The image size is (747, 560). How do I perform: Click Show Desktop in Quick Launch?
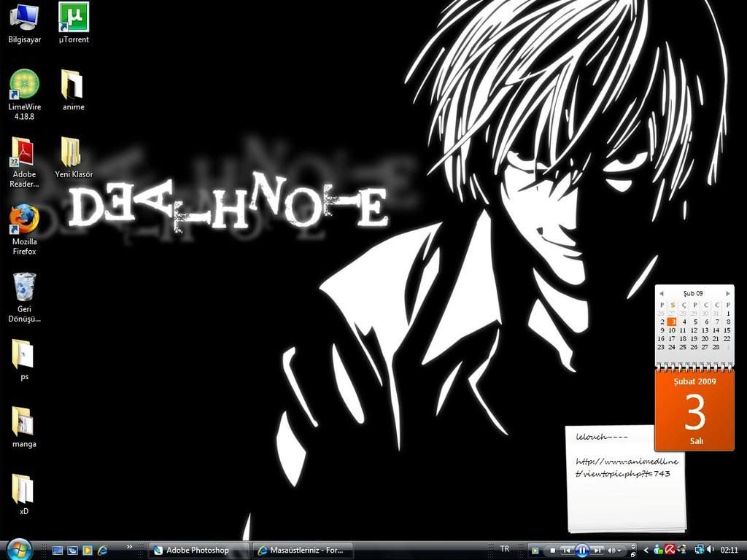tap(58, 551)
